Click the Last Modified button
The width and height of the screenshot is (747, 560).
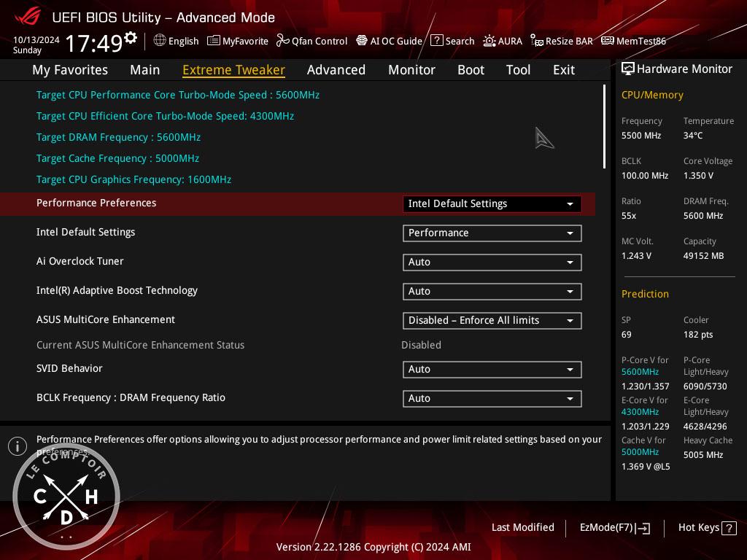(x=522, y=528)
